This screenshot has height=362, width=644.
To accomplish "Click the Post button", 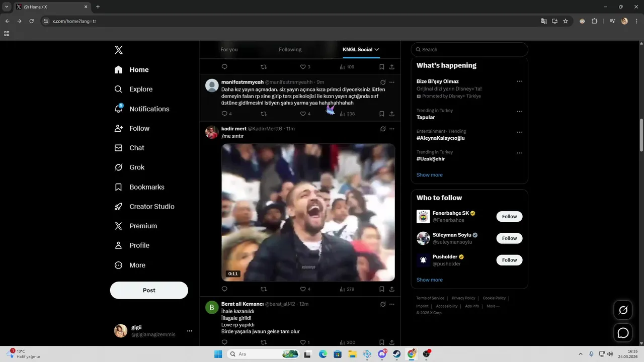I will tap(149, 290).
